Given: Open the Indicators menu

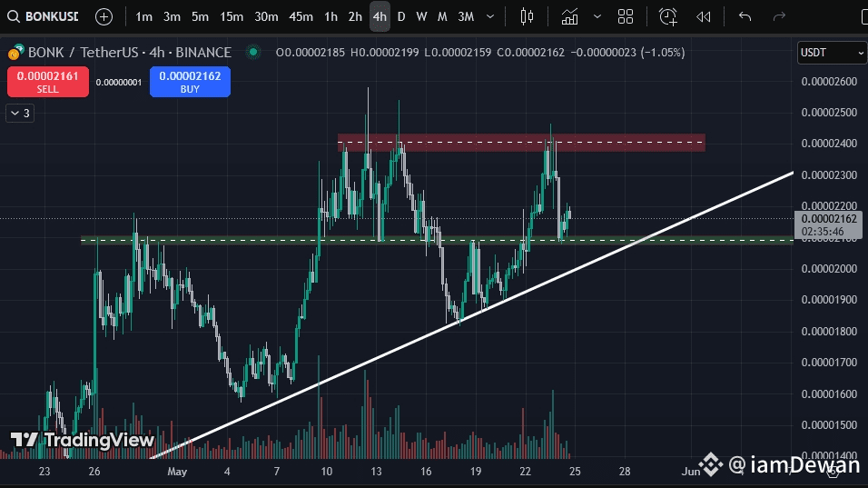Looking at the screenshot, I should tap(569, 16).
